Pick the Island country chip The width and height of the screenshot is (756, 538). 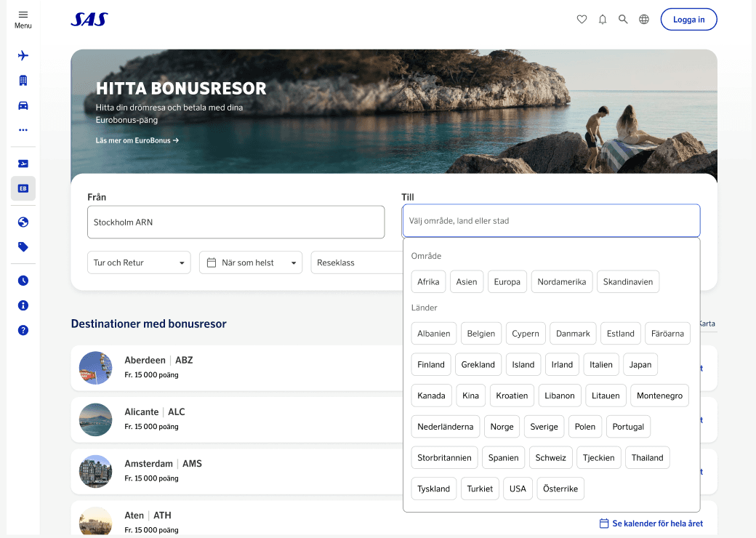pos(523,365)
